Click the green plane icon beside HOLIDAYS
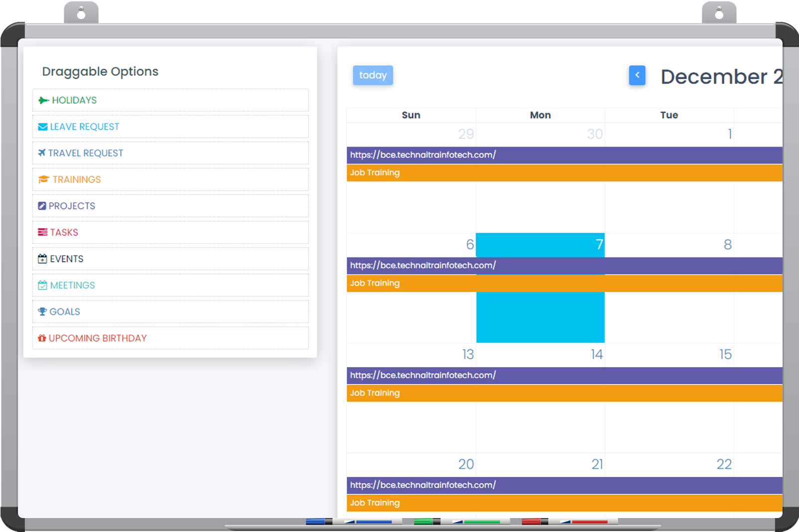The image size is (799, 532). click(43, 101)
